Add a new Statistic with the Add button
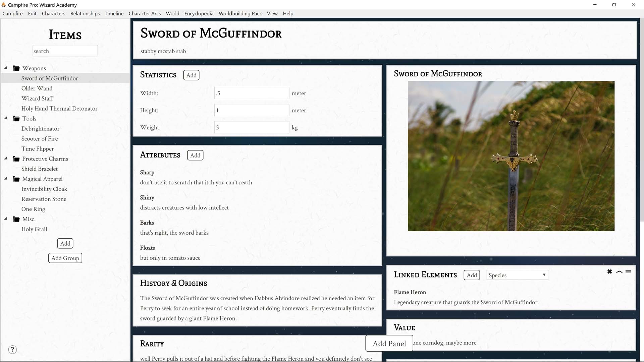Viewport: 644px width, 362px height. click(x=191, y=75)
